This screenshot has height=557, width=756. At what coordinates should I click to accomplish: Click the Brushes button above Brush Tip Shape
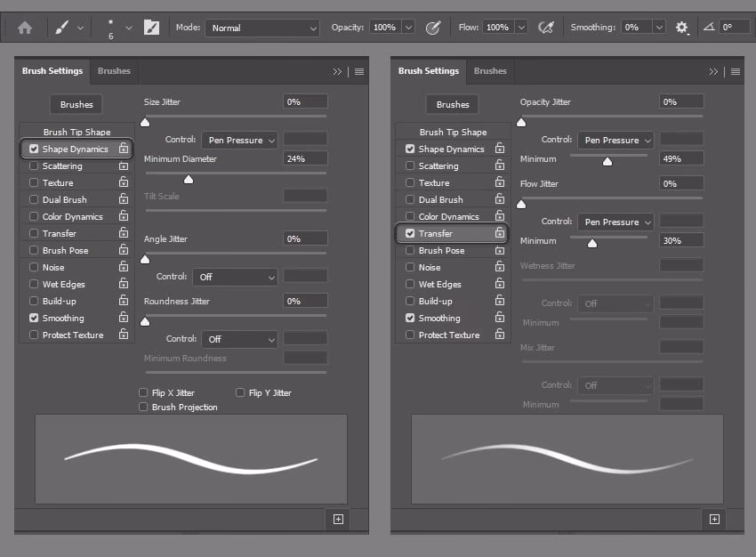coord(76,104)
